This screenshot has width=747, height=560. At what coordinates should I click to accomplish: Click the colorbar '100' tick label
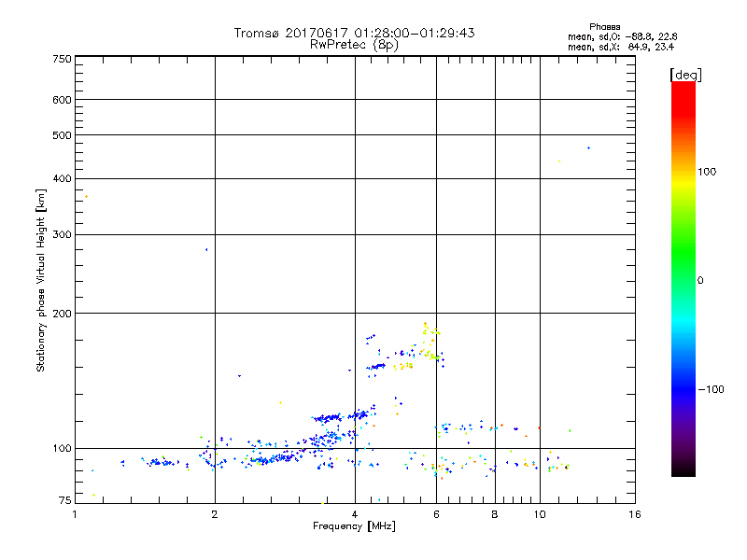707,172
